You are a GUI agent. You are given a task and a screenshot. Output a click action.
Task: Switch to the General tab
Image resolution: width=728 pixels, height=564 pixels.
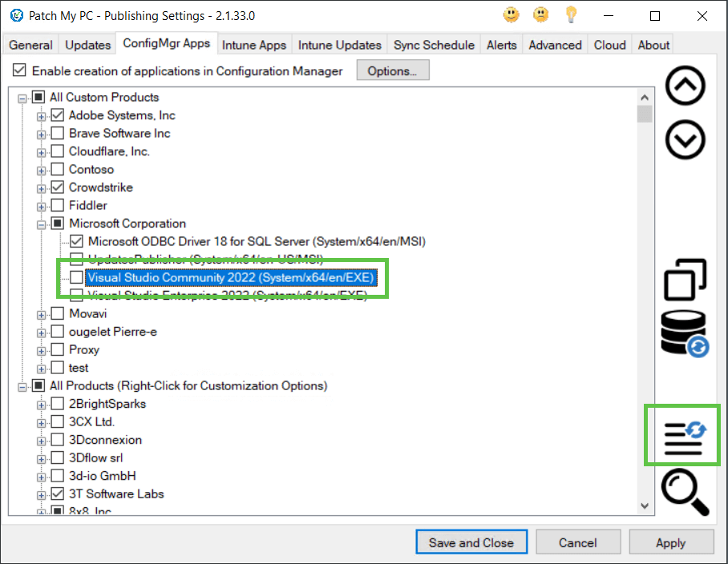tap(30, 45)
